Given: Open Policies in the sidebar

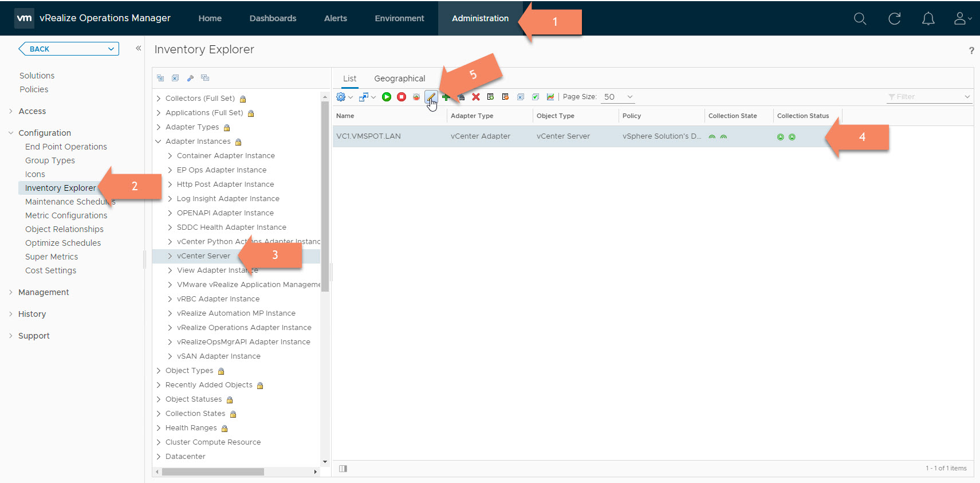Looking at the screenshot, I should point(34,89).
